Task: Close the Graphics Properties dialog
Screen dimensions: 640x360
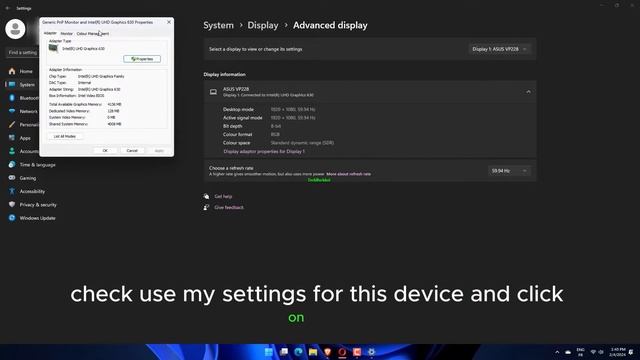Action: [x=169, y=22]
